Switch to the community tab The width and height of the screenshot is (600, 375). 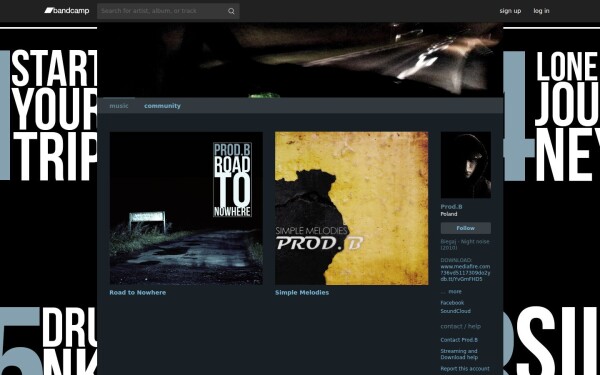coord(162,106)
